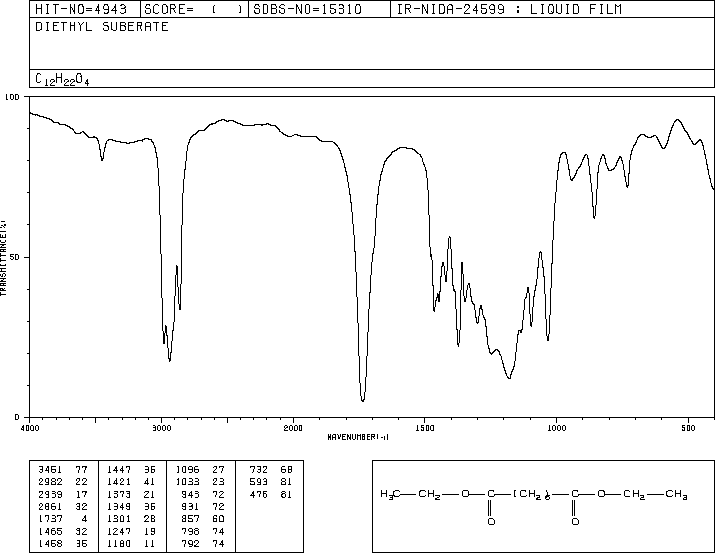The width and height of the screenshot is (715, 553).
Task: Select the SDBS-NO=15310 header text
Action: tap(307, 9)
